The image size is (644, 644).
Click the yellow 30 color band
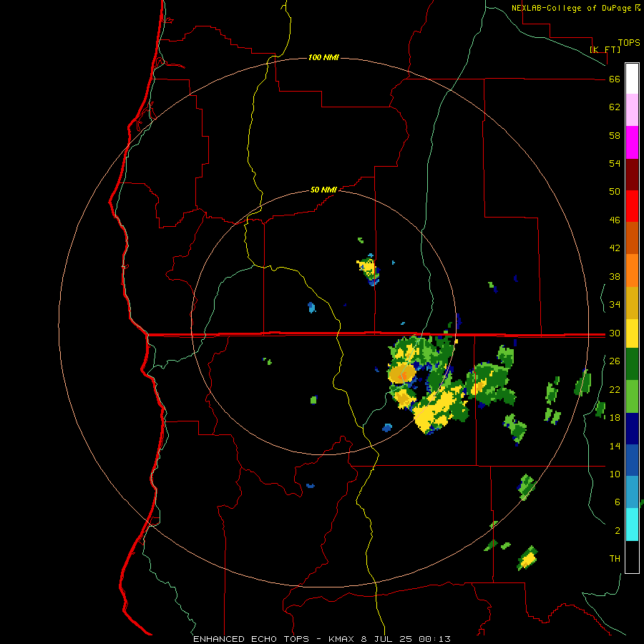click(632, 333)
